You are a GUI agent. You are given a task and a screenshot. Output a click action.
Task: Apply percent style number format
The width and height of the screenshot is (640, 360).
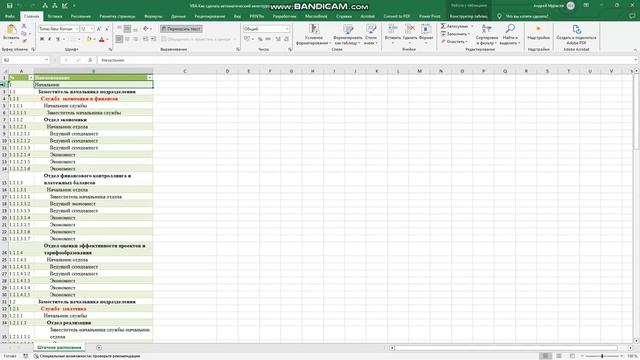coord(260,39)
